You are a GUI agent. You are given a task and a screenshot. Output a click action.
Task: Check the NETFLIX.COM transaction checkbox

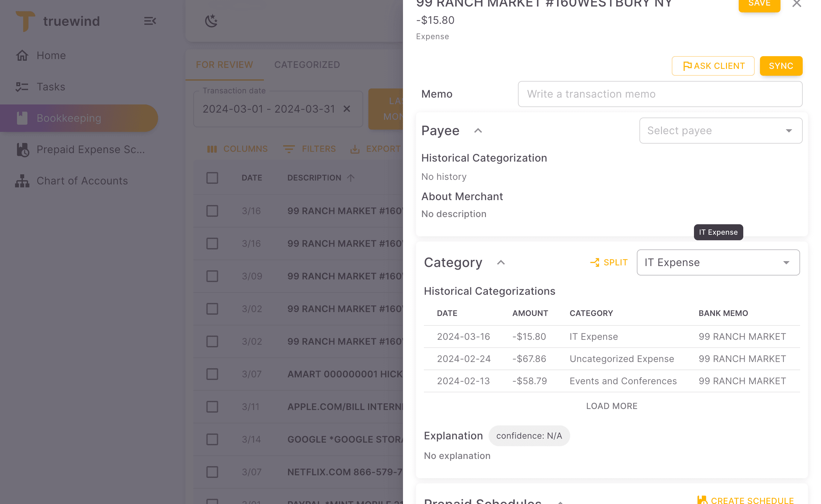tap(212, 472)
